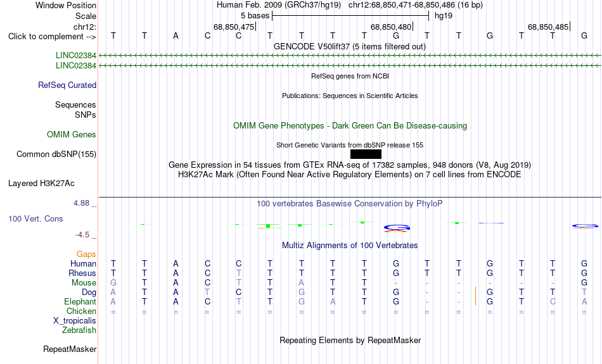Click 'Repeating Elements by RepeatMasker' title
This screenshot has height=364, width=602.
[x=350, y=340]
